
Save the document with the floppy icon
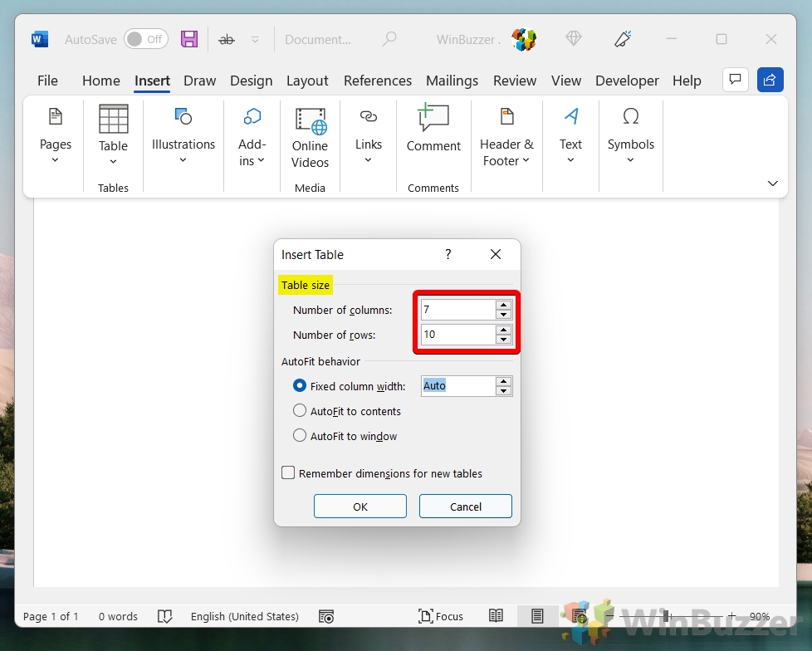tap(189, 39)
